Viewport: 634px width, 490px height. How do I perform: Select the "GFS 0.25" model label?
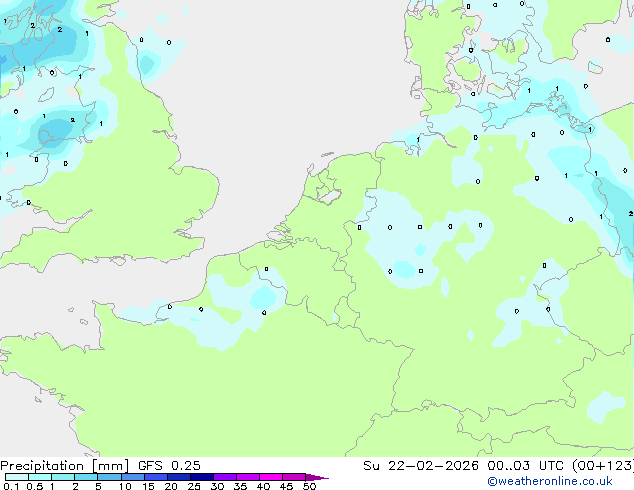click(169, 466)
